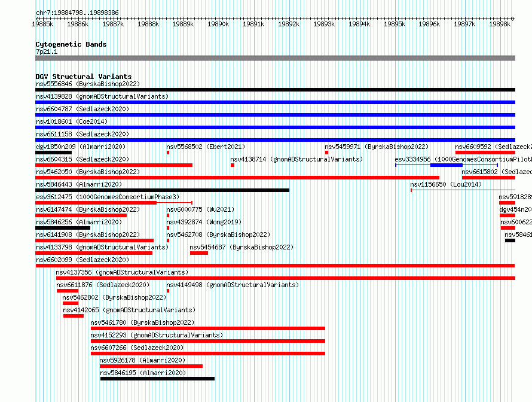The height and width of the screenshot is (402, 532).
Task: Click the thin red line under nsv1156650
Action: point(463,190)
